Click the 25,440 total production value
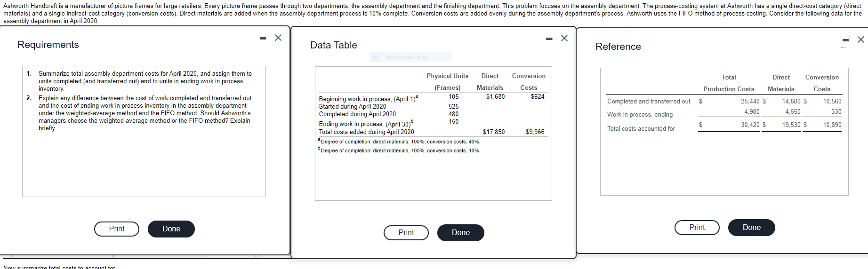Viewport: 868px width, 269px height. click(750, 101)
